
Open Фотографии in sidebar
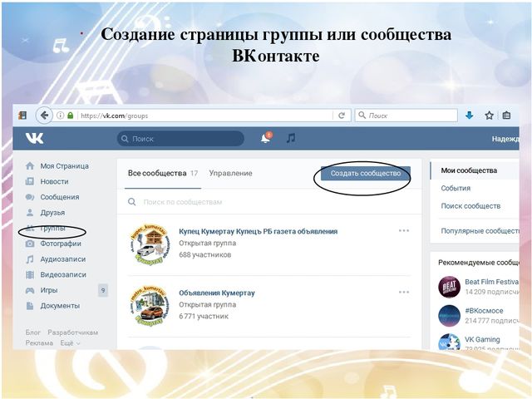[61, 244]
